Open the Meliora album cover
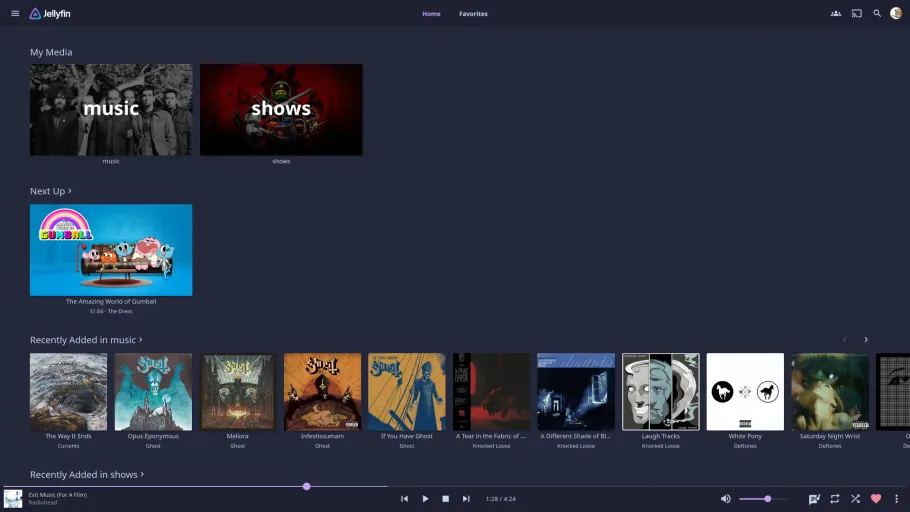The image size is (910, 512). (237, 392)
